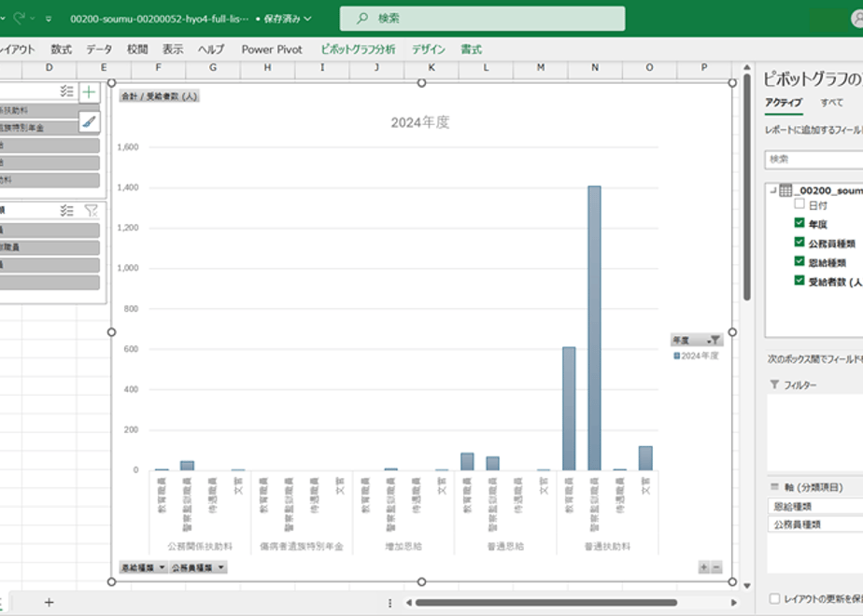
Task: Uncheck the 公務員種類 field checkbox
Action: (x=799, y=242)
